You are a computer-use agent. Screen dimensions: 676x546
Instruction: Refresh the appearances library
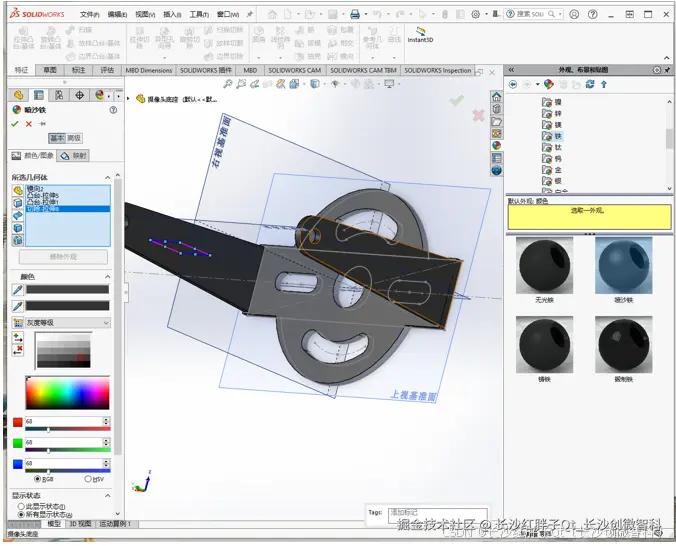pyautogui.click(x=590, y=85)
